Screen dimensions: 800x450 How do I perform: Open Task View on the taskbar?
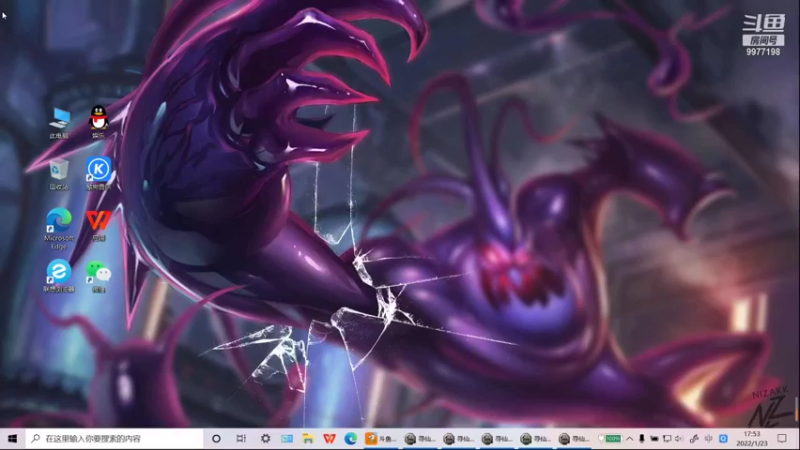tap(241, 439)
